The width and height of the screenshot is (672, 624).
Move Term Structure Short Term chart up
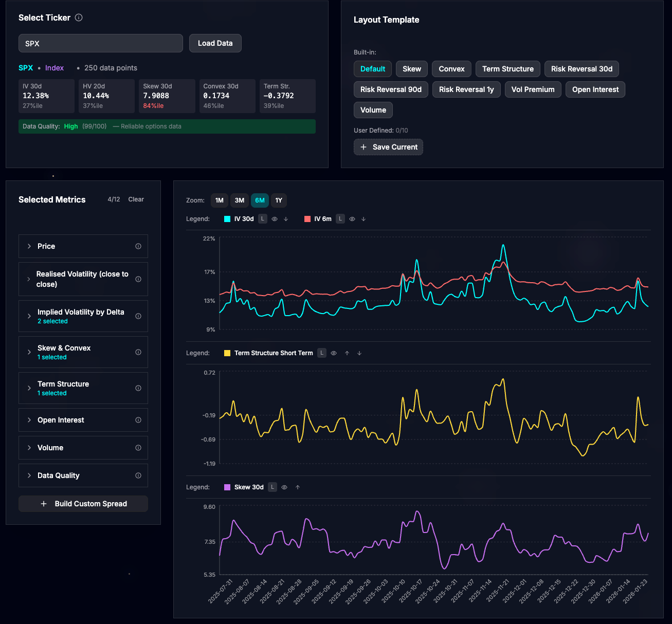[x=347, y=353]
